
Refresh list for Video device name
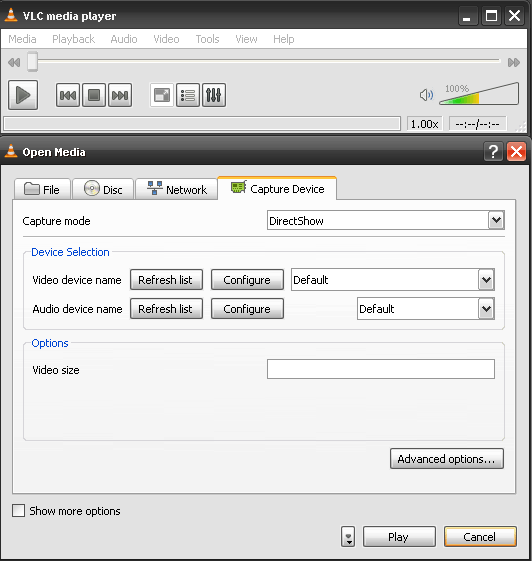(166, 280)
